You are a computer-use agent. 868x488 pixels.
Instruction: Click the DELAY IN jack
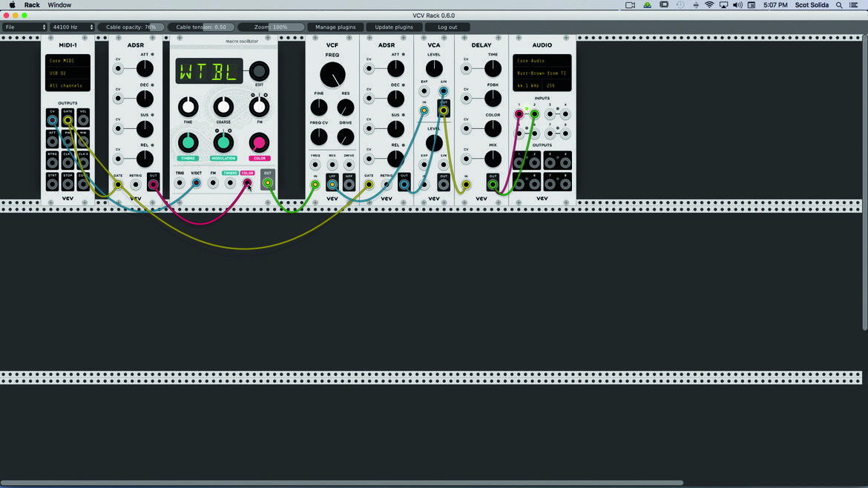point(466,184)
